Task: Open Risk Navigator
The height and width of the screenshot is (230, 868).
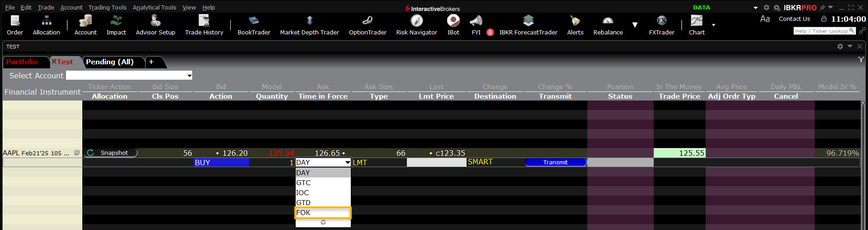Action: (x=416, y=25)
